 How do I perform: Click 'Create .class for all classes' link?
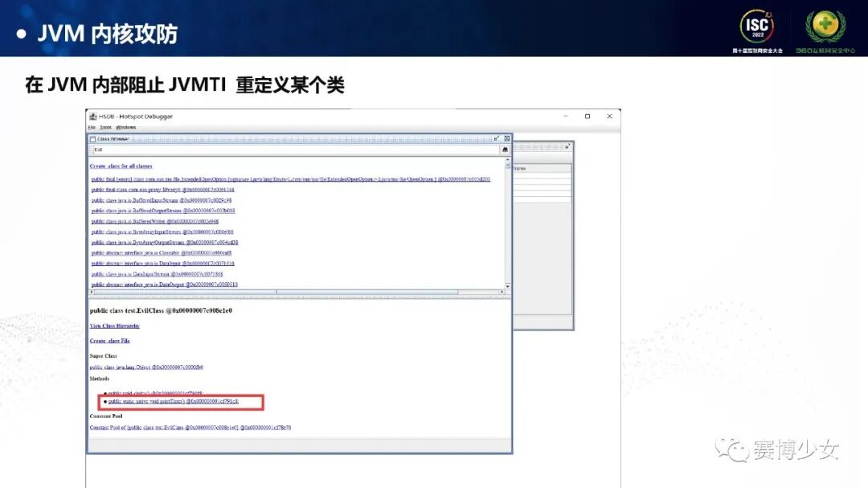coord(121,166)
